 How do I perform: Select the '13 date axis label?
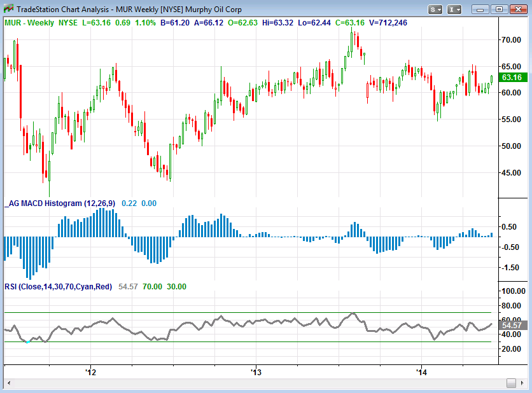coord(255,373)
